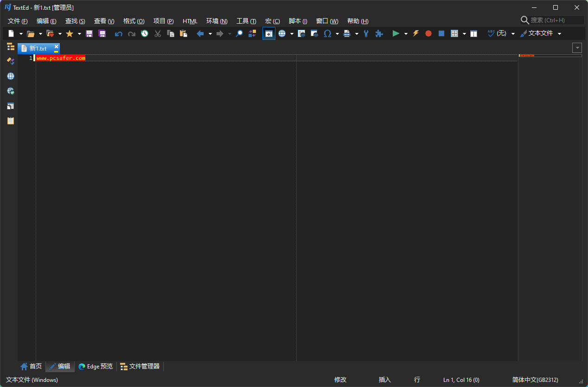588x387 pixels.
Task: Click the green Run play icon
Action: click(x=396, y=33)
